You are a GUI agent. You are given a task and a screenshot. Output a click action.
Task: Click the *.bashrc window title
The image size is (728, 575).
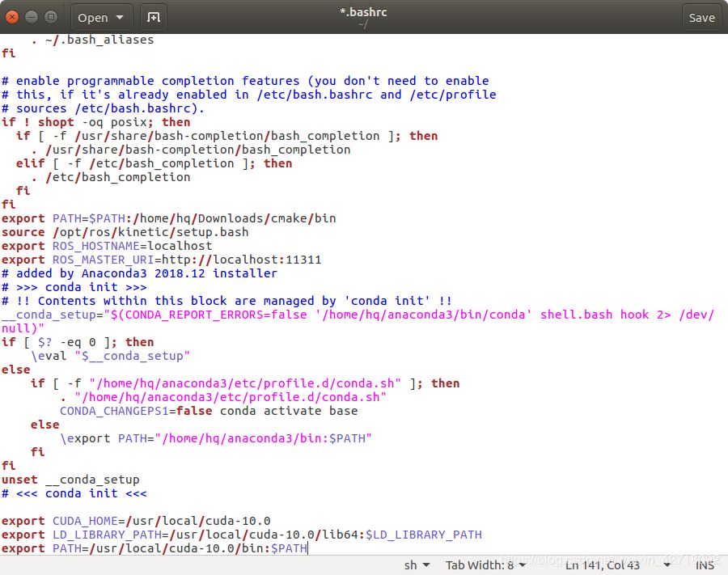[363, 13]
